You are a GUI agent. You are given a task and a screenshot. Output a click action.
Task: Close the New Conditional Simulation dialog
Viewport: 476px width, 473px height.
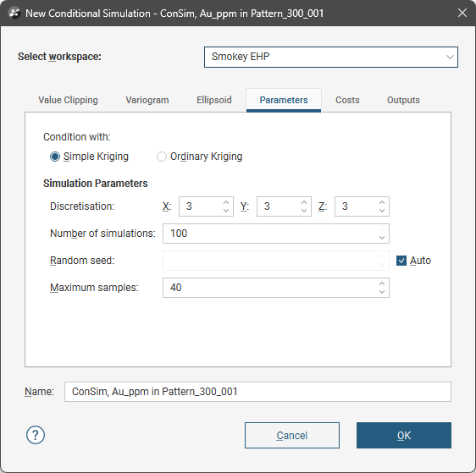pyautogui.click(x=462, y=13)
